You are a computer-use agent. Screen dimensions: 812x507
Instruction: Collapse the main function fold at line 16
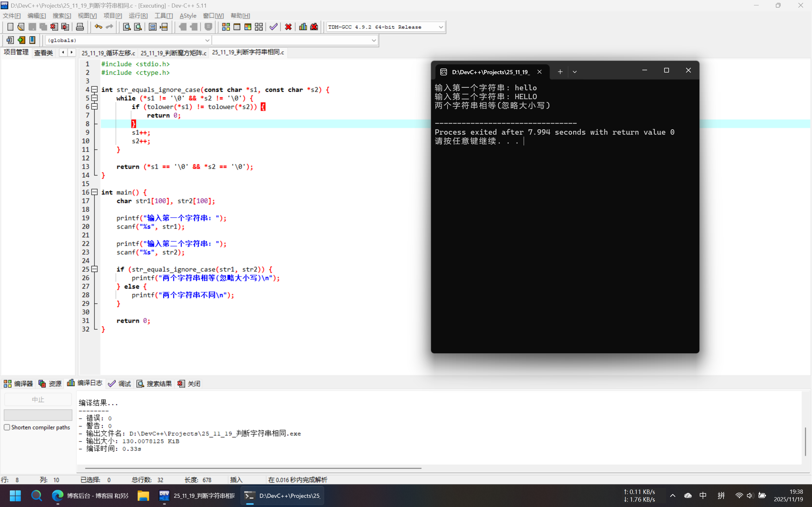pos(95,192)
